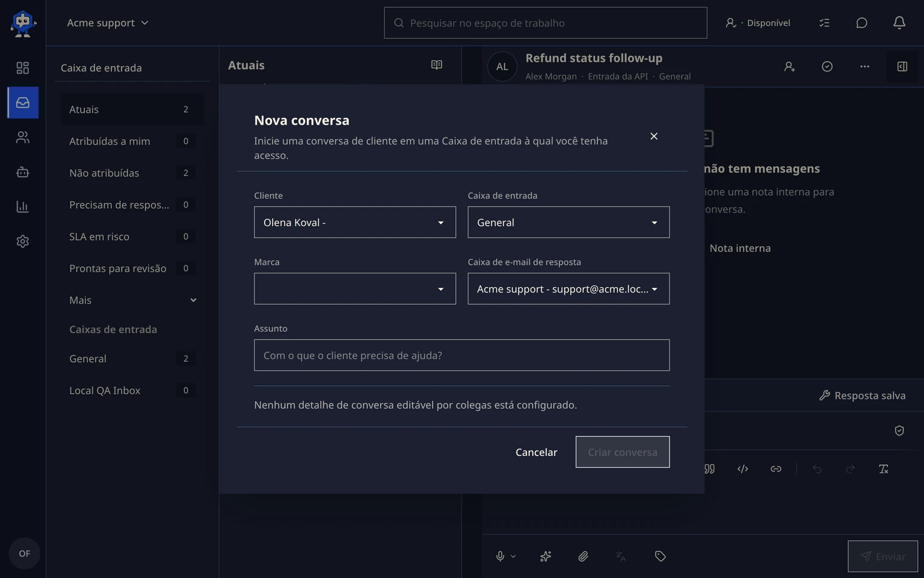Click the Resposta salva button
Screen dimensions: 924x578
[862, 396]
